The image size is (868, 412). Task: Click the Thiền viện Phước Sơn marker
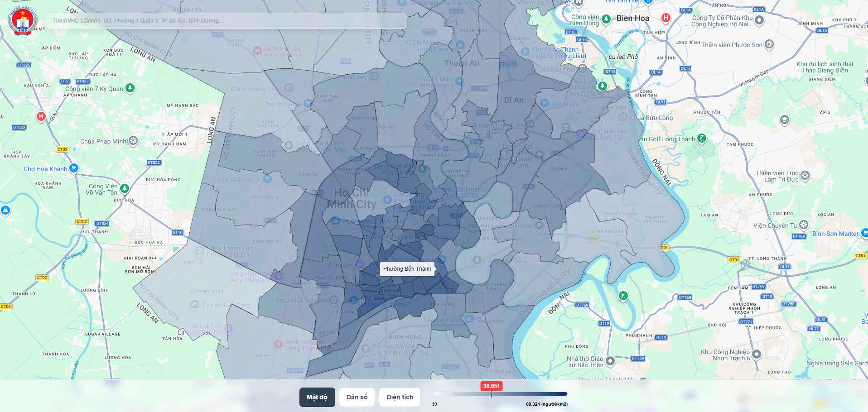769,44
